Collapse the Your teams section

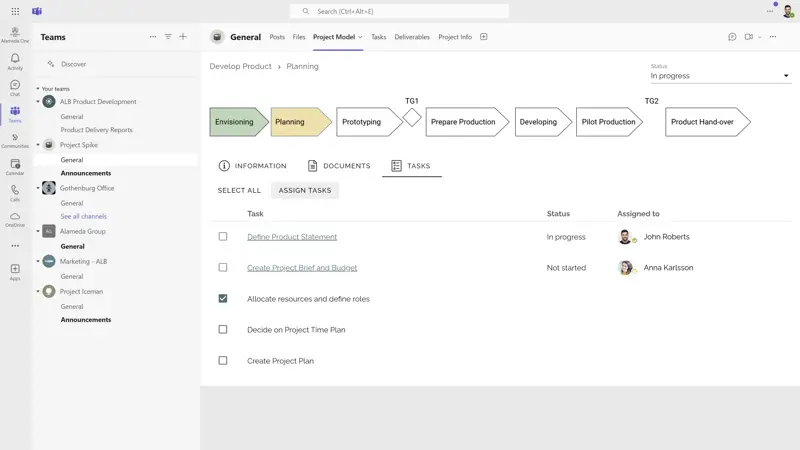pyautogui.click(x=38, y=89)
